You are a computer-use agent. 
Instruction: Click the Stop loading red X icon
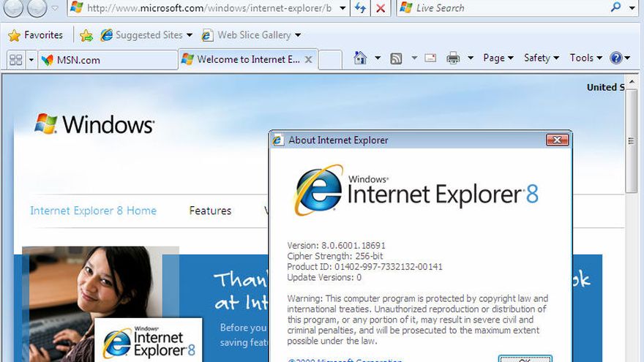click(x=381, y=8)
